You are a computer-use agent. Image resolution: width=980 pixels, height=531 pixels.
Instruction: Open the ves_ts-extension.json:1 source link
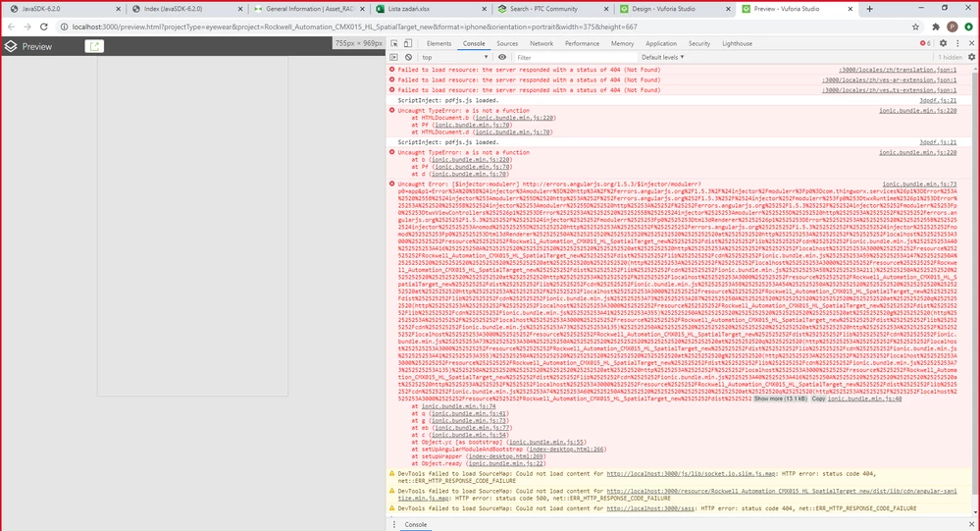pos(889,90)
